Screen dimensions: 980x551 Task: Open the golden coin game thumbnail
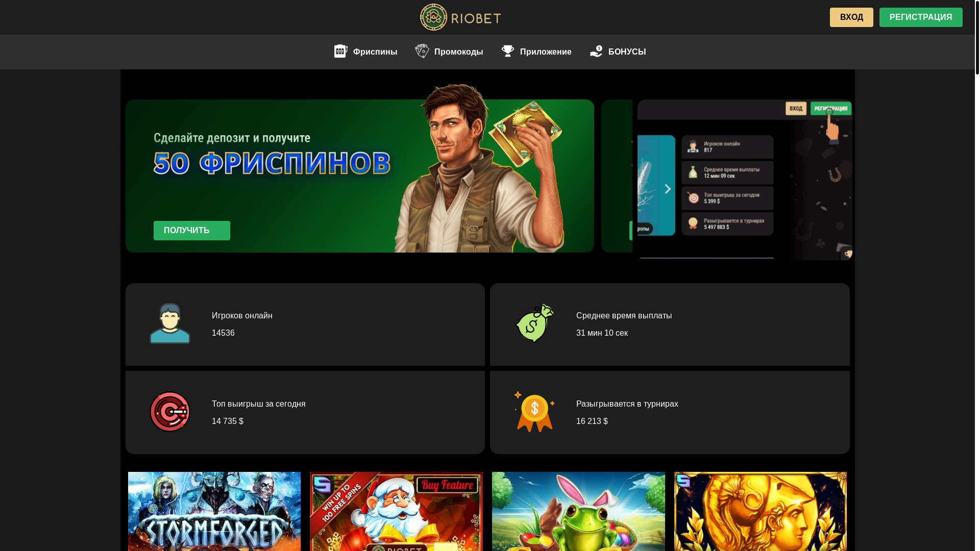coord(761,511)
